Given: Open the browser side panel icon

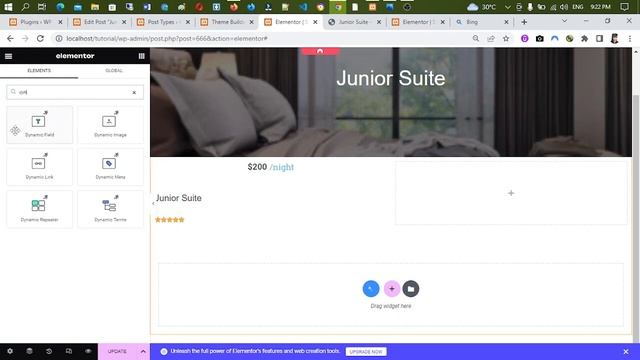Looking at the screenshot, I should pyautogui.click(x=599, y=38).
